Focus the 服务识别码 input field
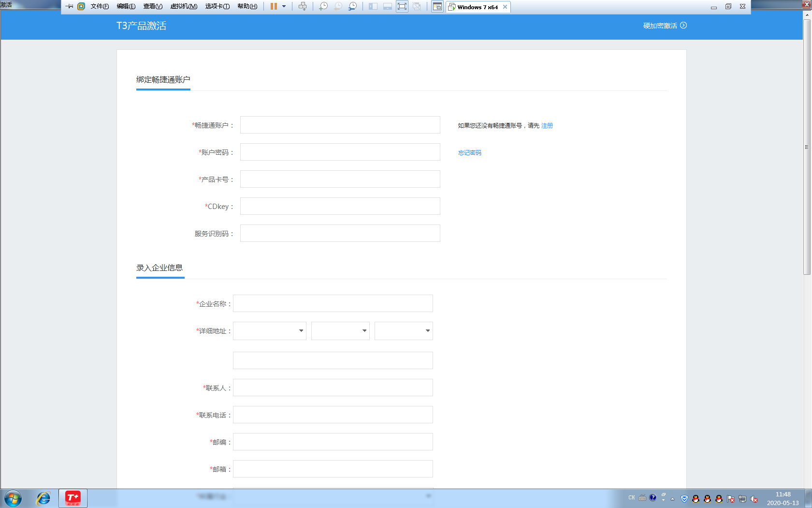The width and height of the screenshot is (812, 508). click(x=340, y=233)
